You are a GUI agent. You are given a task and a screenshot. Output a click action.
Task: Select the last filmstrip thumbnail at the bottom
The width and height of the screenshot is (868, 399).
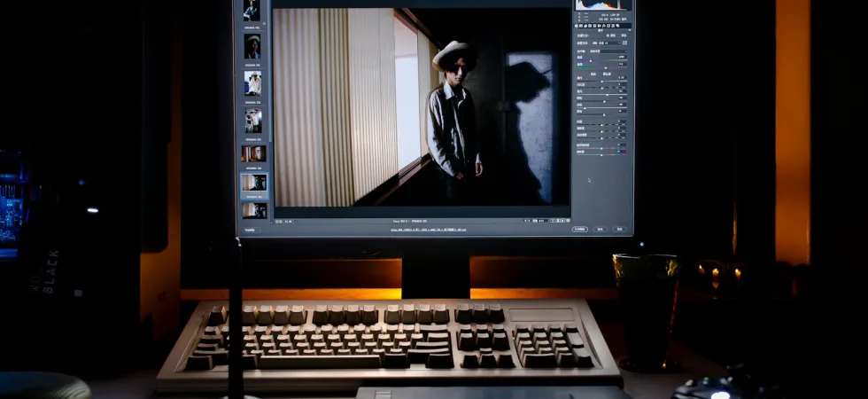click(x=254, y=210)
